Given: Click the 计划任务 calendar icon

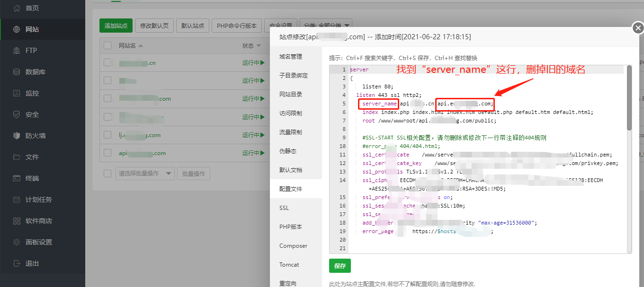Looking at the screenshot, I should [x=17, y=200].
